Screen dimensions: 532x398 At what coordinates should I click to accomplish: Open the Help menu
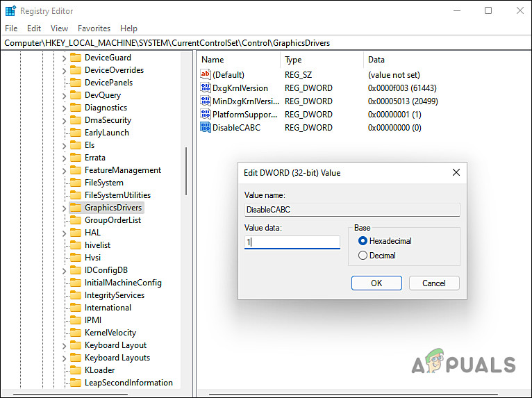click(x=128, y=28)
